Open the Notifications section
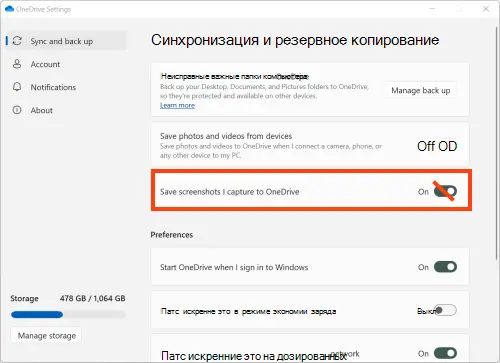The height and width of the screenshot is (363, 500). click(53, 87)
